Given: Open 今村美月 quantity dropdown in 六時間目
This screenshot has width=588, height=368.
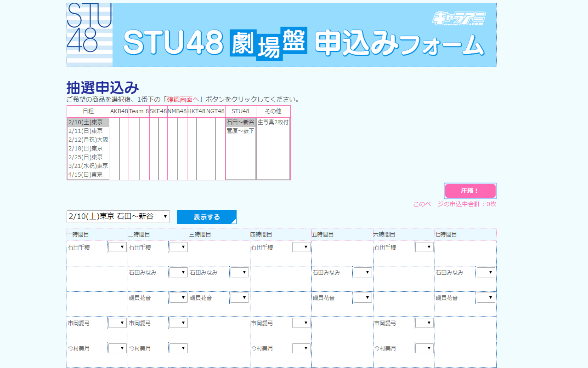Looking at the screenshot, I should pyautogui.click(x=424, y=348).
